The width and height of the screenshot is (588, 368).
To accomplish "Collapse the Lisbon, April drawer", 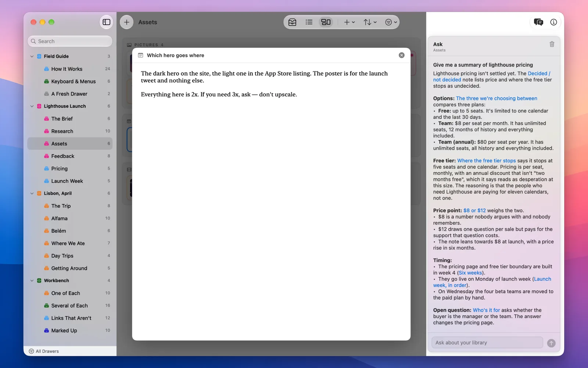I will click(32, 193).
